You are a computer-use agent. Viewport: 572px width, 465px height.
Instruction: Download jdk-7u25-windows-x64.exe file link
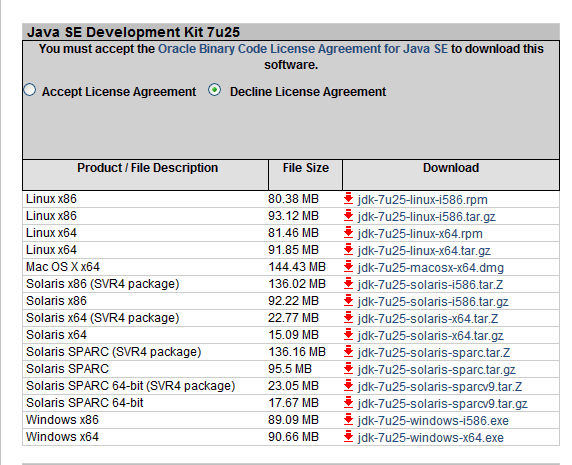tap(430, 438)
